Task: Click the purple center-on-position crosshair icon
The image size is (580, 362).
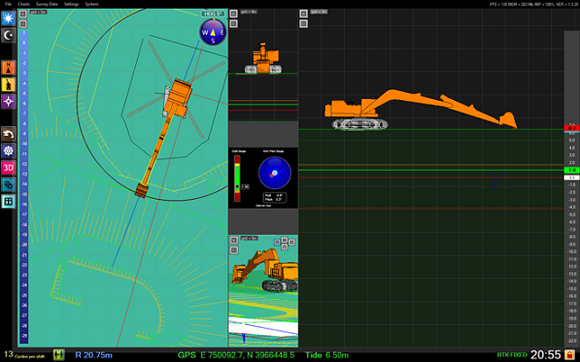Action: [x=8, y=101]
